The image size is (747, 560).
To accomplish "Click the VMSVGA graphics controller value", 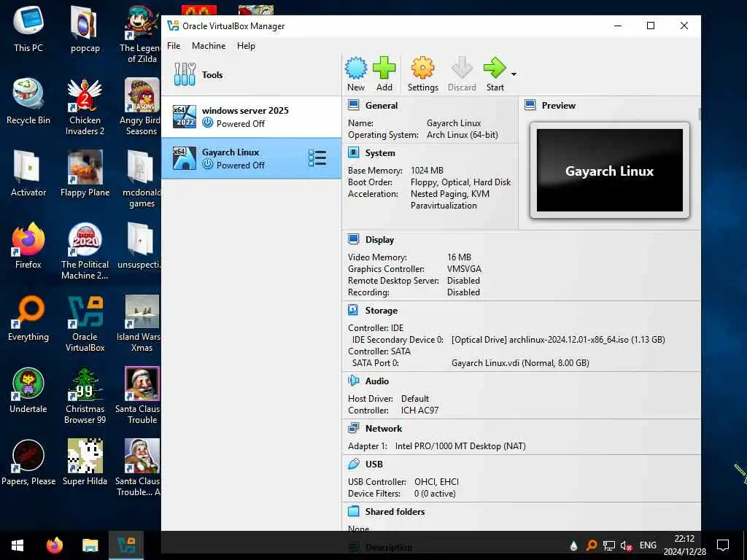I will point(464,269).
